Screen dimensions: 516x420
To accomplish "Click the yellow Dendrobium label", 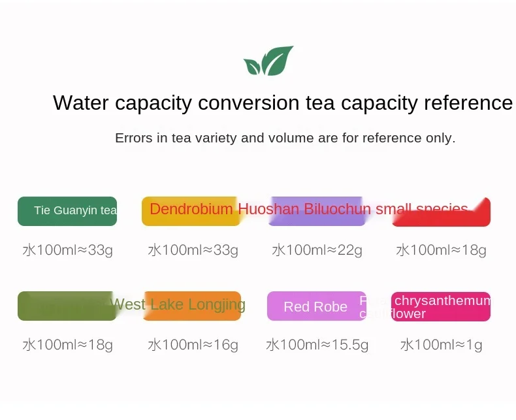I will point(191,212).
